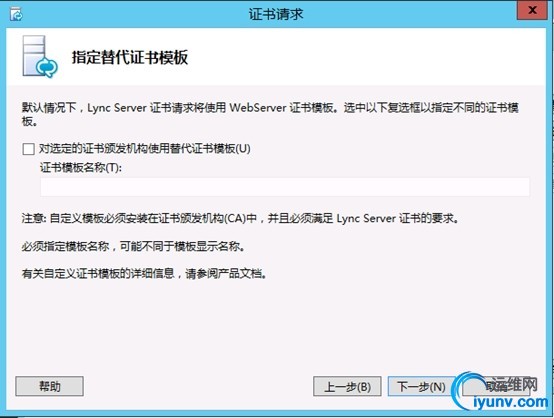Viewport: 554px width, 418px height.
Task: Click the server certificate icon in header
Action: 40,57
